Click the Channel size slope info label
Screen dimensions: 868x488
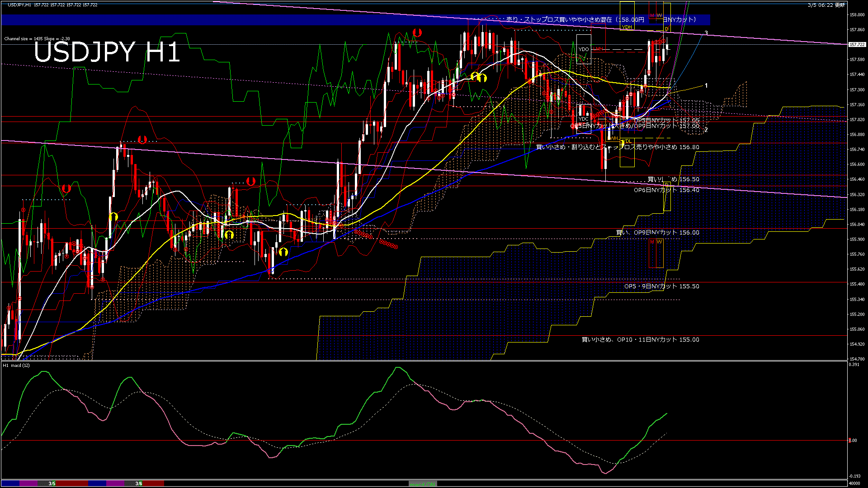(x=37, y=39)
